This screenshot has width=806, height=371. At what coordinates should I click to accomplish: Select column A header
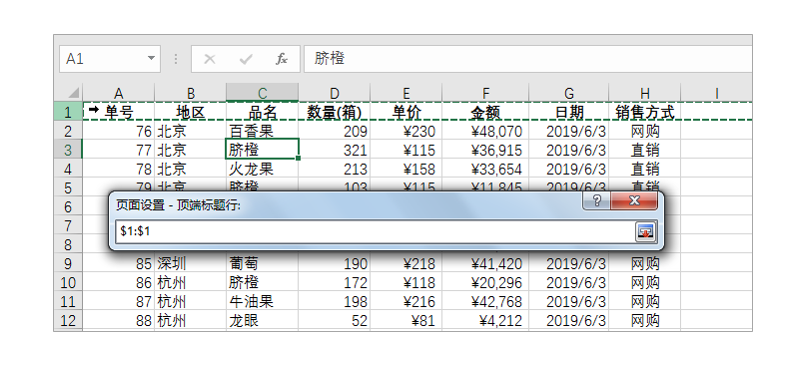coord(118,93)
